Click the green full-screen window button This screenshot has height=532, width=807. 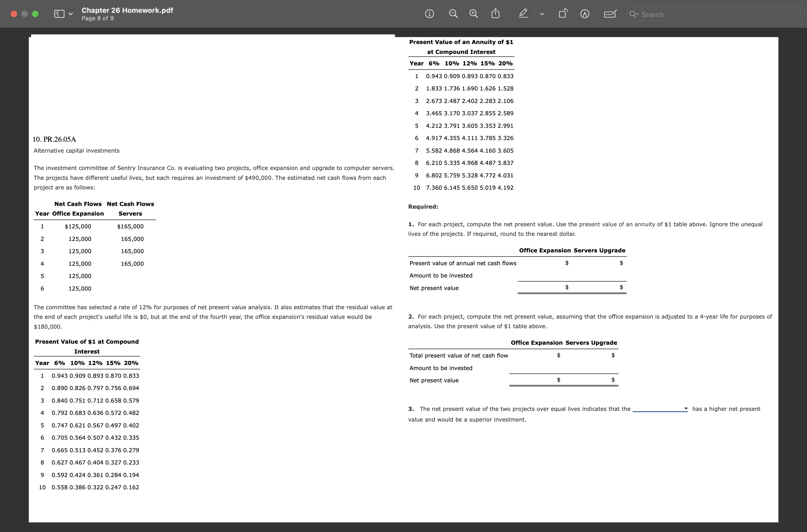[35, 14]
